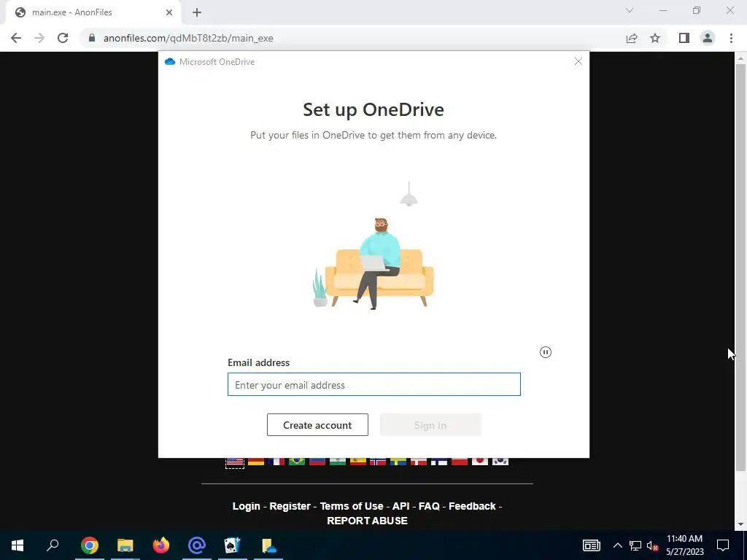The image size is (747, 560).
Task: Open the API link in footer
Action: [x=401, y=506]
